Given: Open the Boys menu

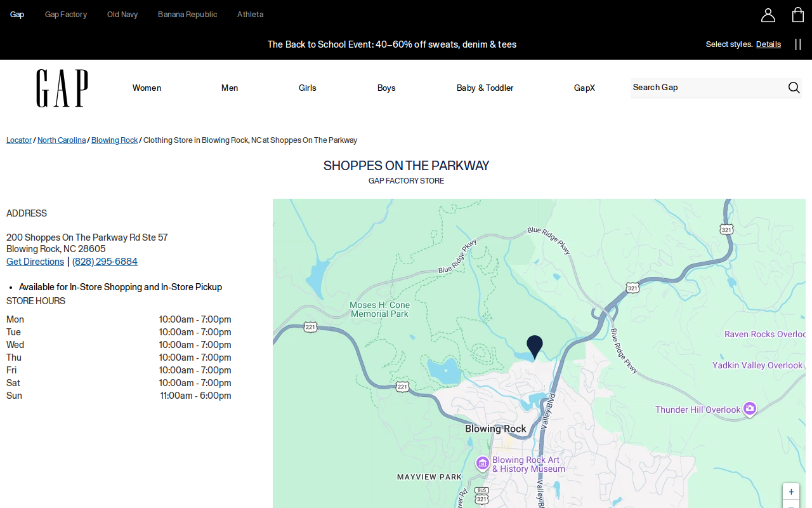Looking at the screenshot, I should (x=386, y=88).
